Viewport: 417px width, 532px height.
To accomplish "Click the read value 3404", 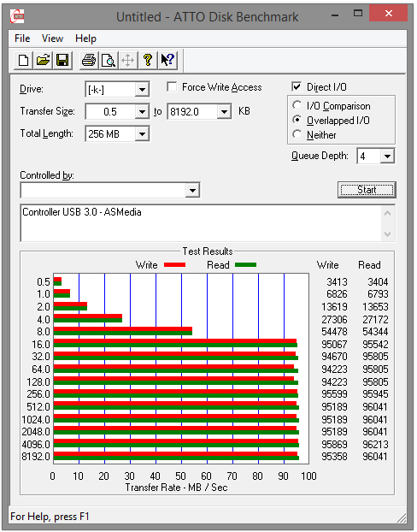I will click(378, 282).
